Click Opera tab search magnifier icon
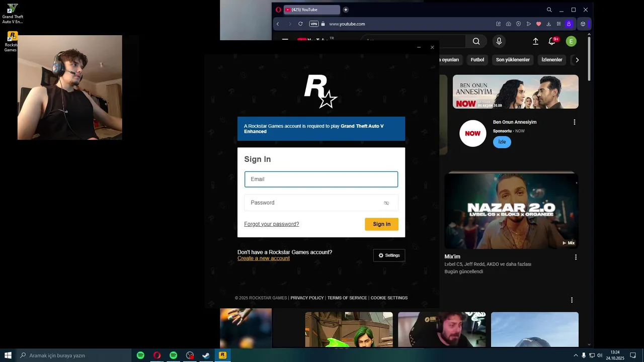 [549, 10]
